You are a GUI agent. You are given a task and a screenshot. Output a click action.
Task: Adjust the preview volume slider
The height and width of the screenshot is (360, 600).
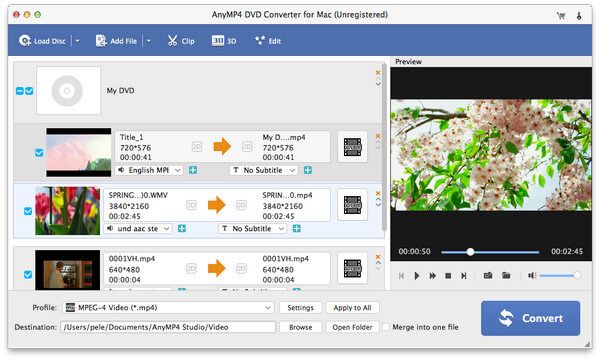point(560,275)
